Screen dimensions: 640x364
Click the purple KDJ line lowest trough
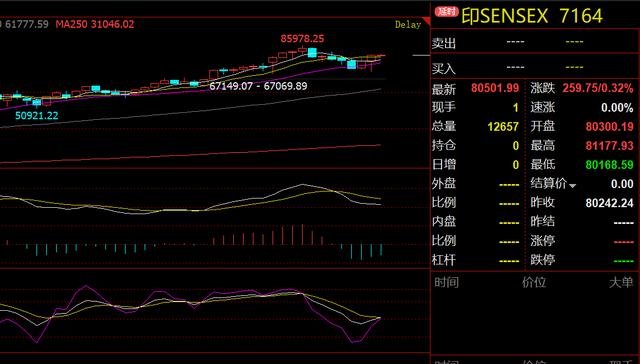pyautogui.click(x=352, y=342)
